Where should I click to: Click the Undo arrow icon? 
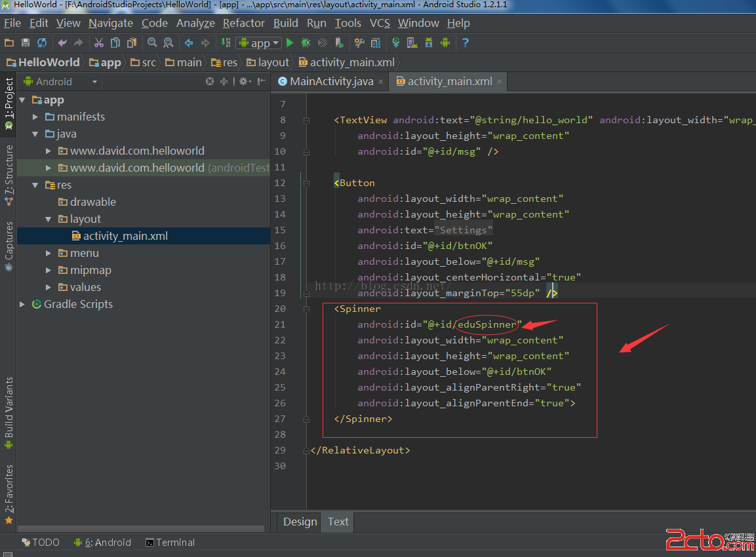pyautogui.click(x=62, y=43)
